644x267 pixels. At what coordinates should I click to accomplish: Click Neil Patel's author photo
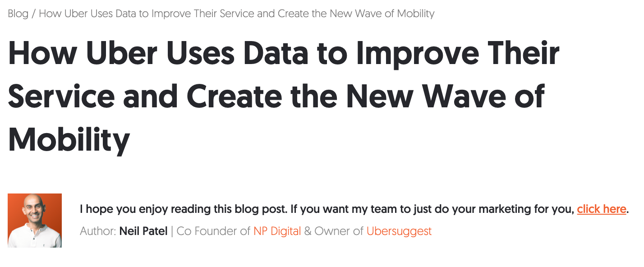point(35,220)
